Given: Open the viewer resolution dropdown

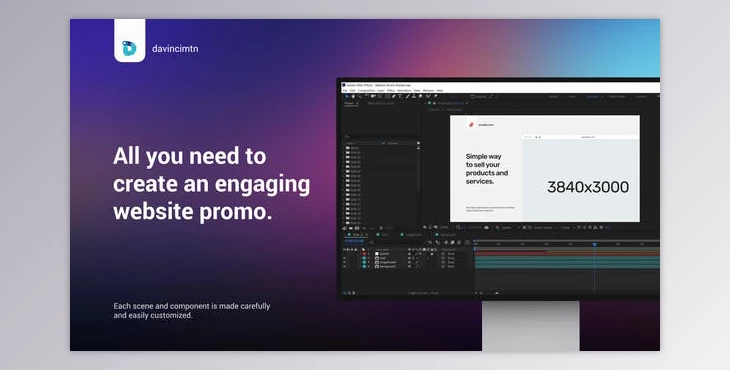Looking at the screenshot, I should 506,228.
